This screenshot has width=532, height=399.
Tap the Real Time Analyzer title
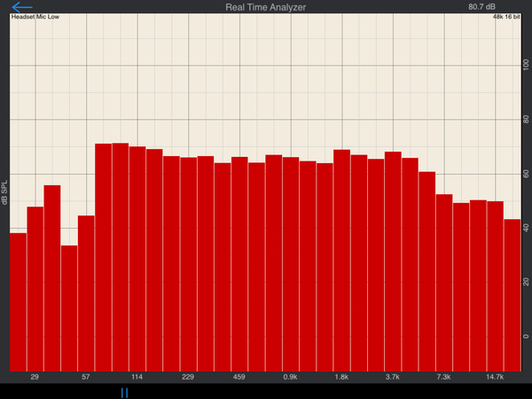(x=266, y=7)
